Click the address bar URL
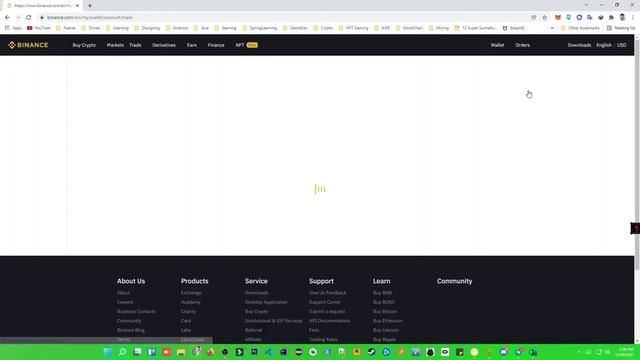This screenshot has height=360, width=640. click(90, 18)
